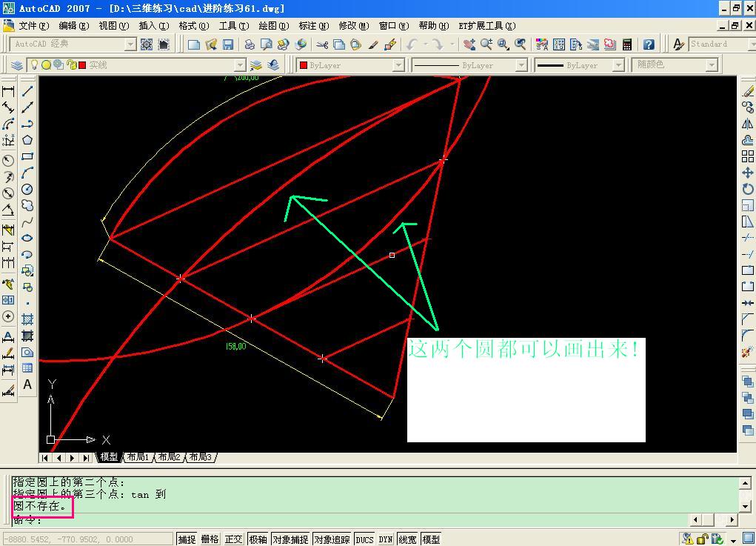Select the Table tool

(27, 368)
